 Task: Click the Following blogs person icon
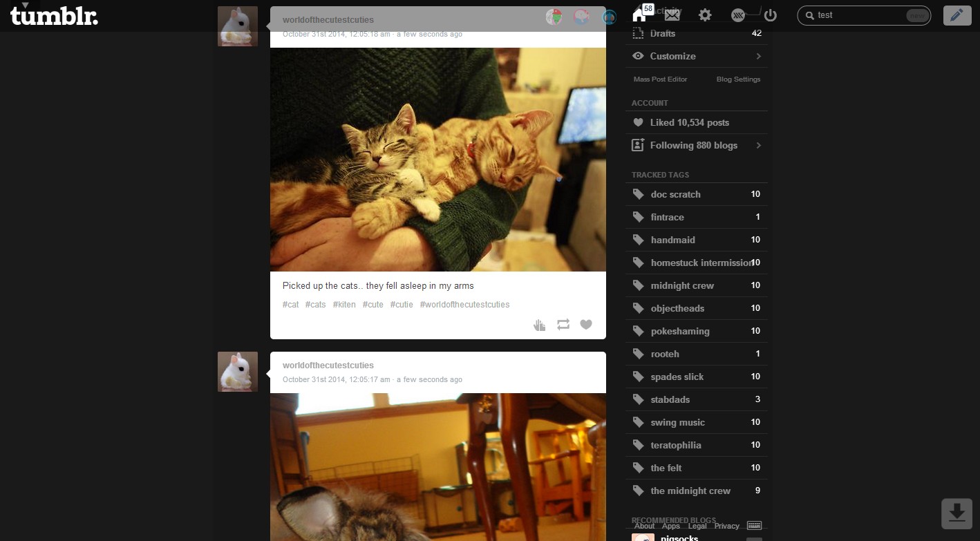[638, 145]
